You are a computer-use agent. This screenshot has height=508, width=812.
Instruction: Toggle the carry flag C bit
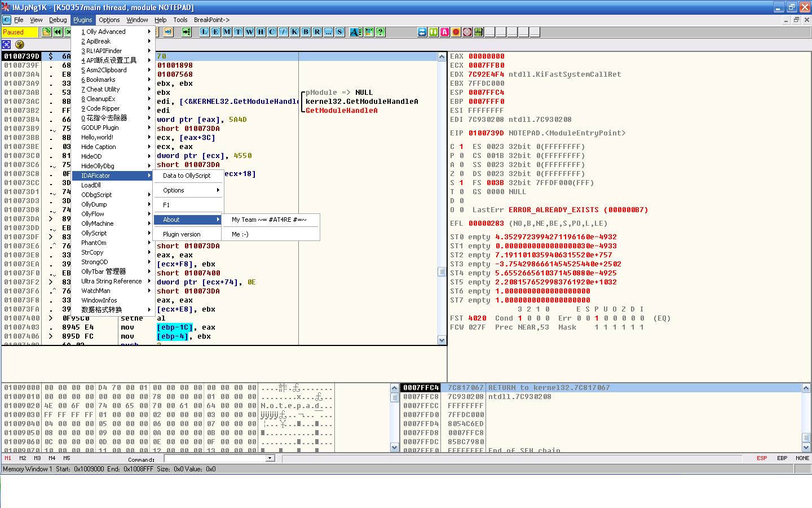point(461,147)
